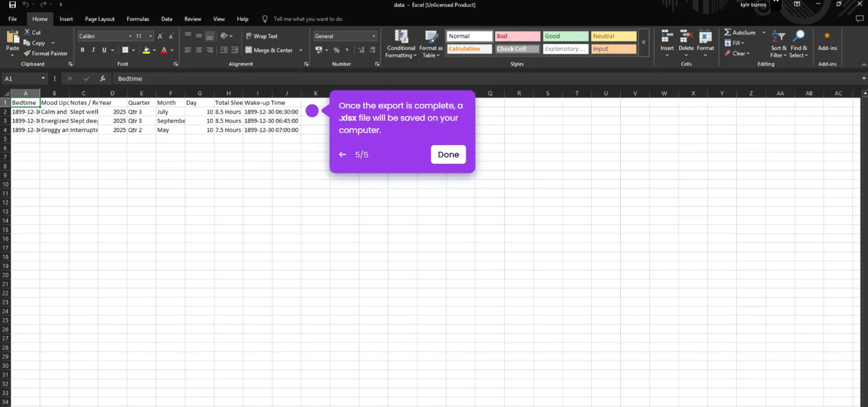Apply underline formatting
Image resolution: width=868 pixels, height=407 pixels.
point(104,50)
